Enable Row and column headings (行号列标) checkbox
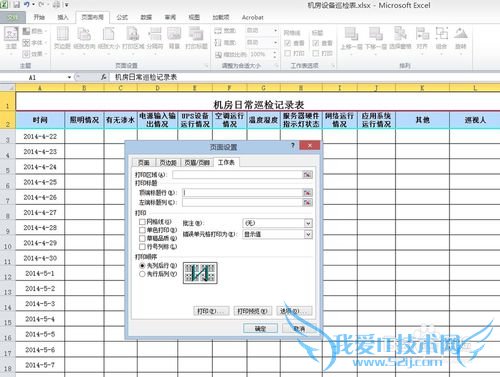This screenshot has height=377, width=500. click(142, 247)
